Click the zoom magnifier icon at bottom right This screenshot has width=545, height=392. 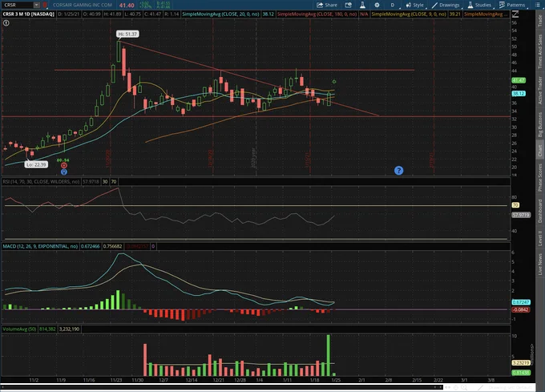(464, 387)
